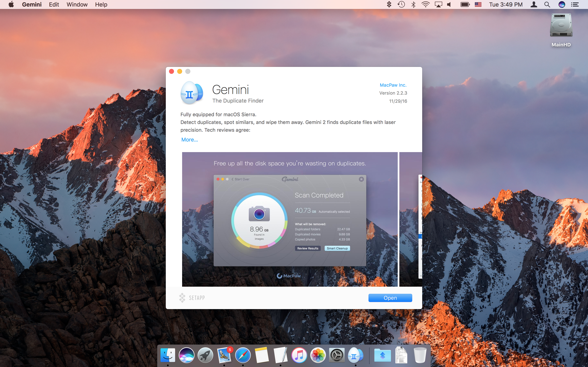This screenshot has width=588, height=367.
Task: Open the Wi-Fi status menu
Action: pyautogui.click(x=425, y=4)
